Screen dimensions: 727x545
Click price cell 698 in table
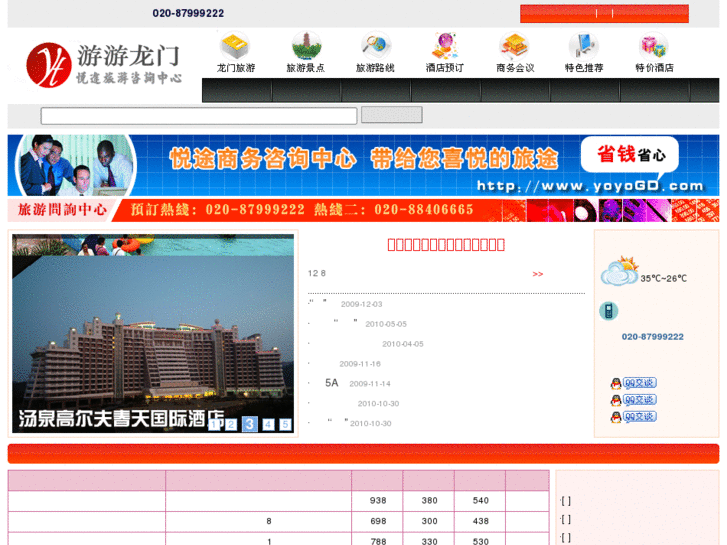(x=377, y=521)
